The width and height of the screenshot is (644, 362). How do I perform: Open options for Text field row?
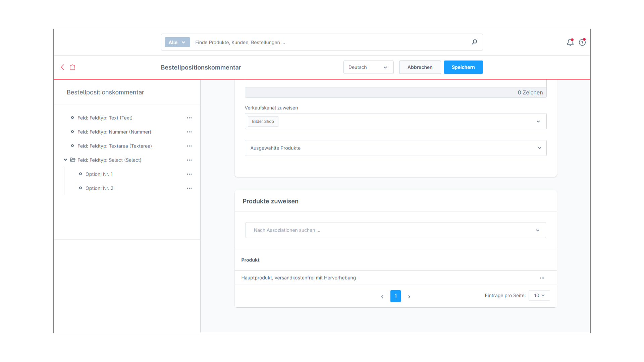click(x=189, y=118)
